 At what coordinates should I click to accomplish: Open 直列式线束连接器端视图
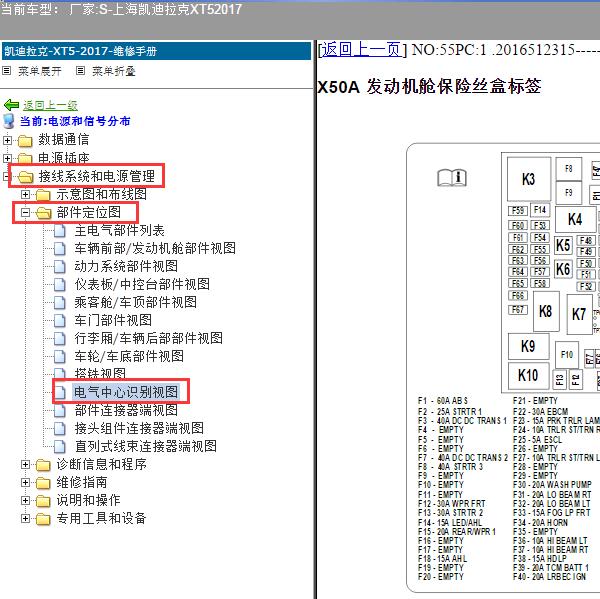[146, 446]
